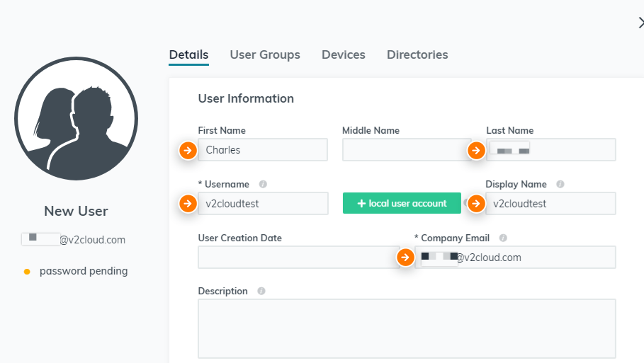Click the New User name heading
This screenshot has width=644, height=363.
click(76, 211)
